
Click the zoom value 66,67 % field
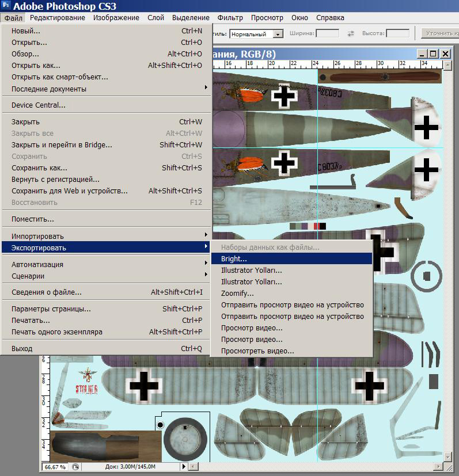[x=55, y=467]
